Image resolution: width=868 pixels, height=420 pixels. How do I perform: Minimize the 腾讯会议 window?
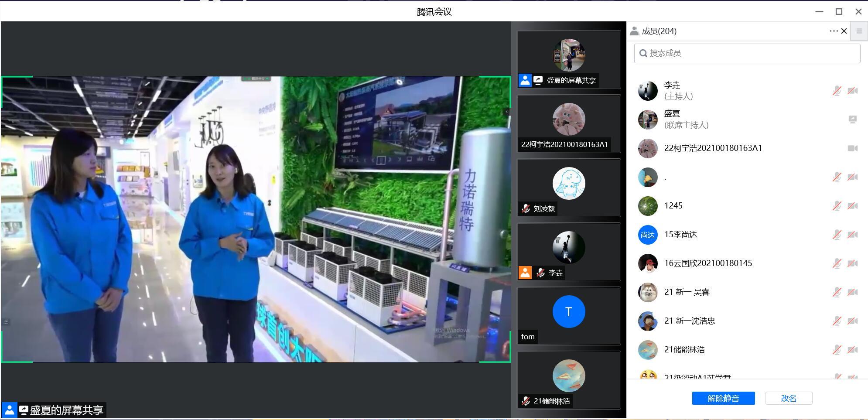(819, 12)
